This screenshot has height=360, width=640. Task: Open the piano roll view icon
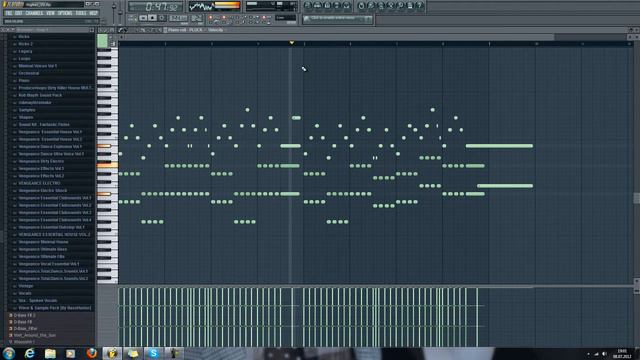point(327,5)
